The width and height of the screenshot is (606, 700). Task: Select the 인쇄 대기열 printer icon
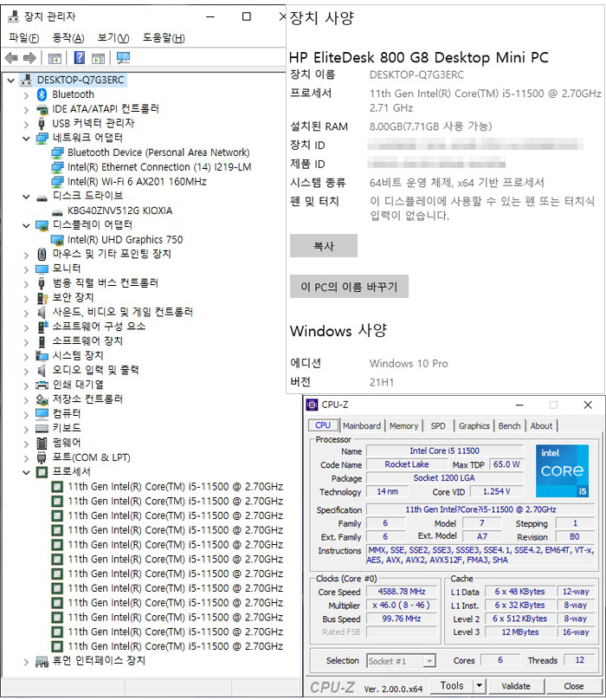click(42, 385)
